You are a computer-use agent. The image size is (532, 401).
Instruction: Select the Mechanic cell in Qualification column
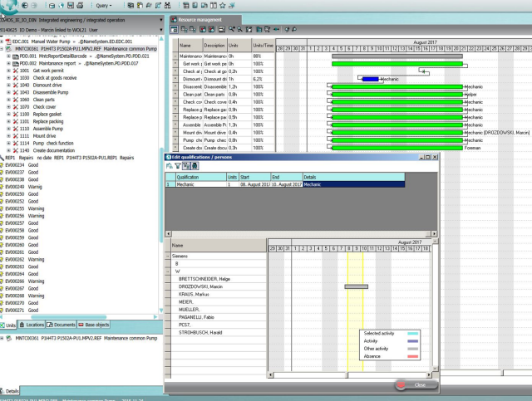click(201, 184)
